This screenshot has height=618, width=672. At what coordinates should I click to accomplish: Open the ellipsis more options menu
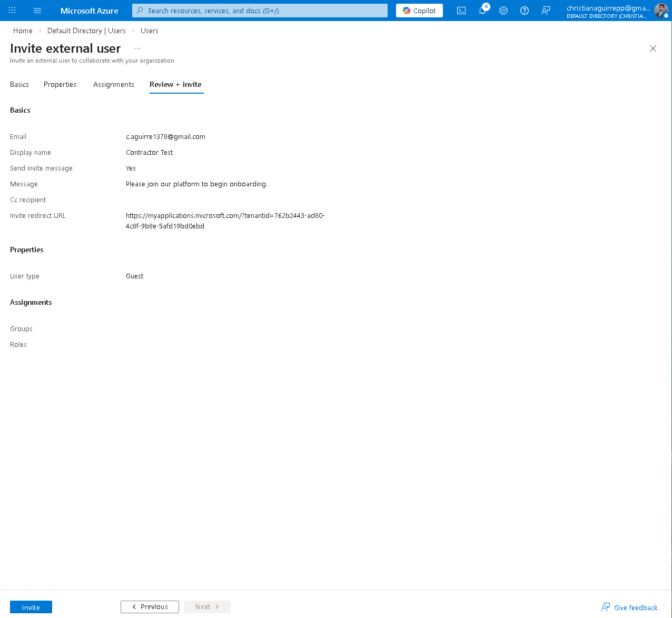point(137,48)
